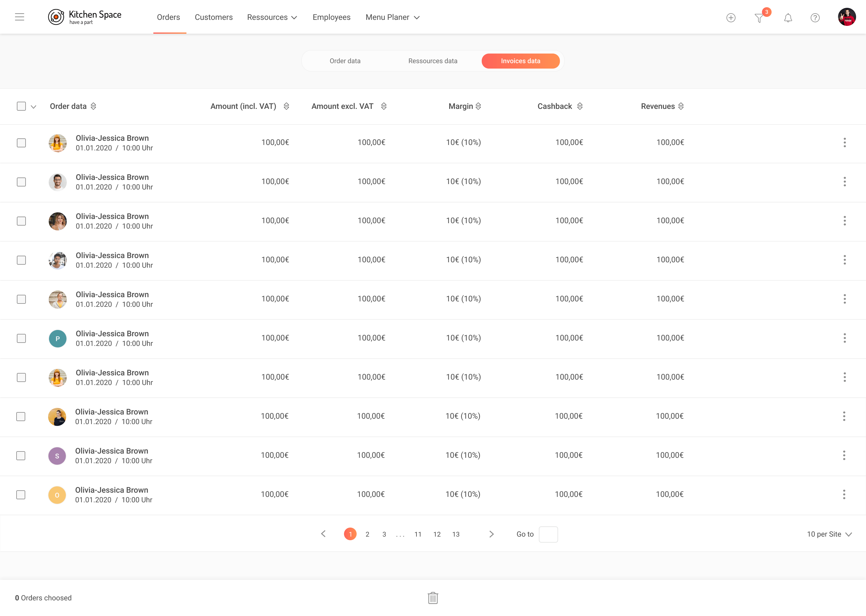Go to the previous page arrow

(x=323, y=534)
